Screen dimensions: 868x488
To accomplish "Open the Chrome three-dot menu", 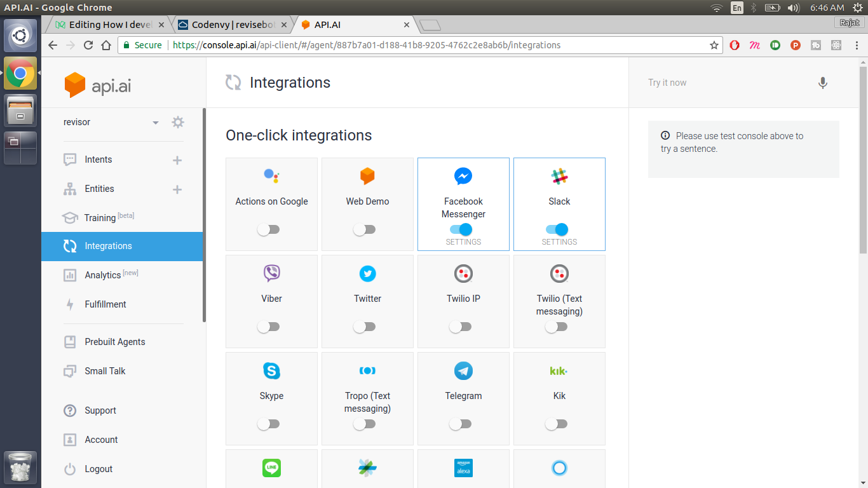I will click(x=855, y=45).
